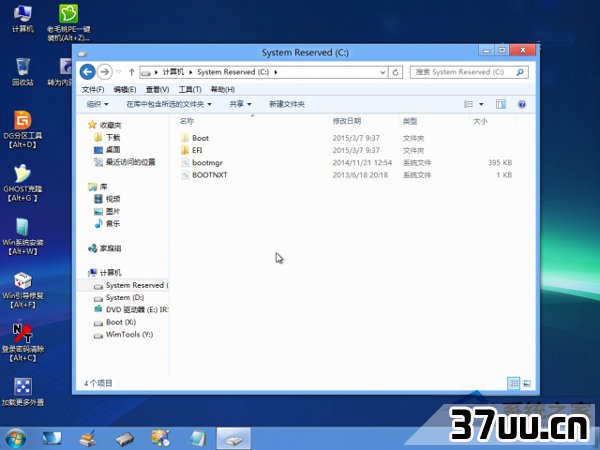Image resolution: width=600 pixels, height=450 pixels.
Task: Click the monitor icon on taskbar
Action: pyautogui.click(x=52, y=439)
